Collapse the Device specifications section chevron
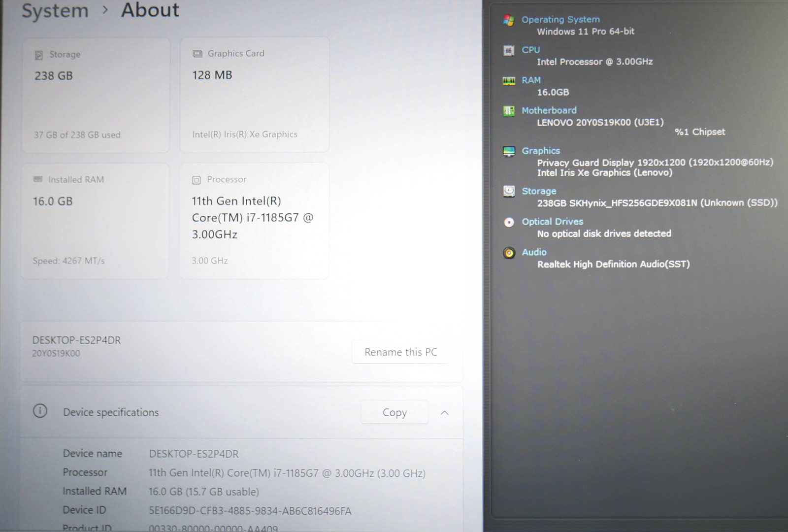The width and height of the screenshot is (788, 532). click(x=444, y=413)
